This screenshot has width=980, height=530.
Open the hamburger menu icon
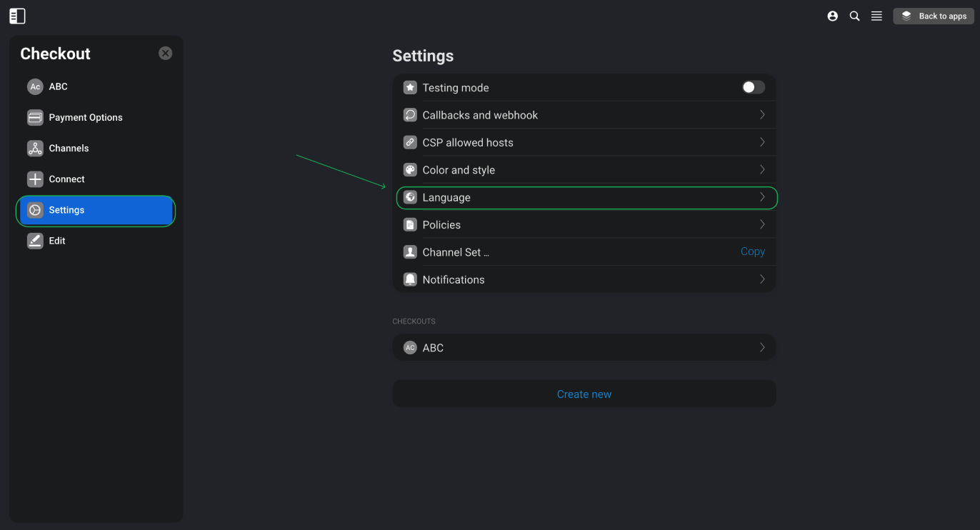[876, 16]
